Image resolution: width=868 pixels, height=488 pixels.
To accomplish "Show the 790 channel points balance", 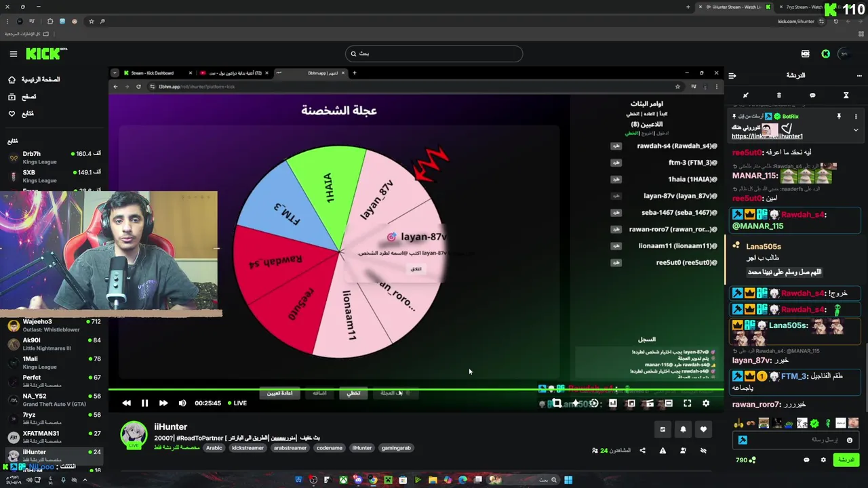I will pos(745,460).
